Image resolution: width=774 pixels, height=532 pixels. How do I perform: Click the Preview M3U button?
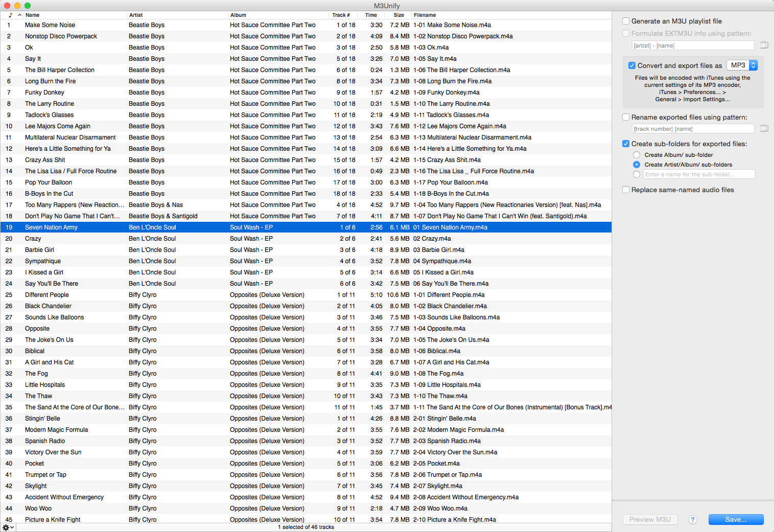(x=650, y=519)
